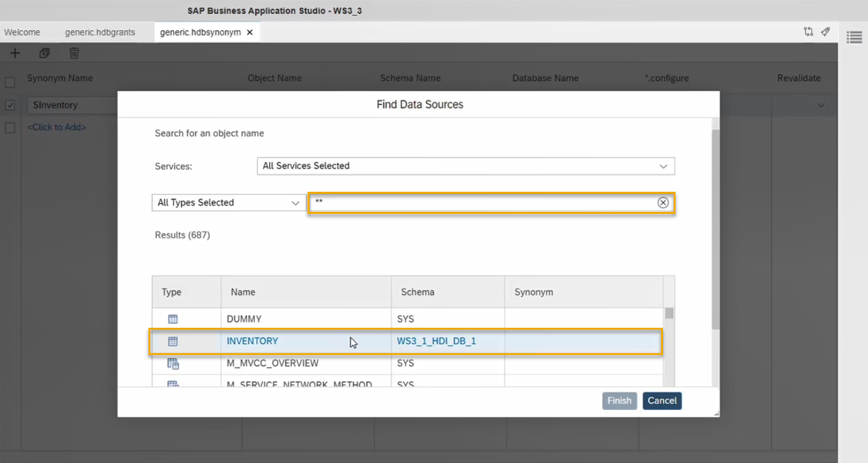Open the Services dropdown

466,166
